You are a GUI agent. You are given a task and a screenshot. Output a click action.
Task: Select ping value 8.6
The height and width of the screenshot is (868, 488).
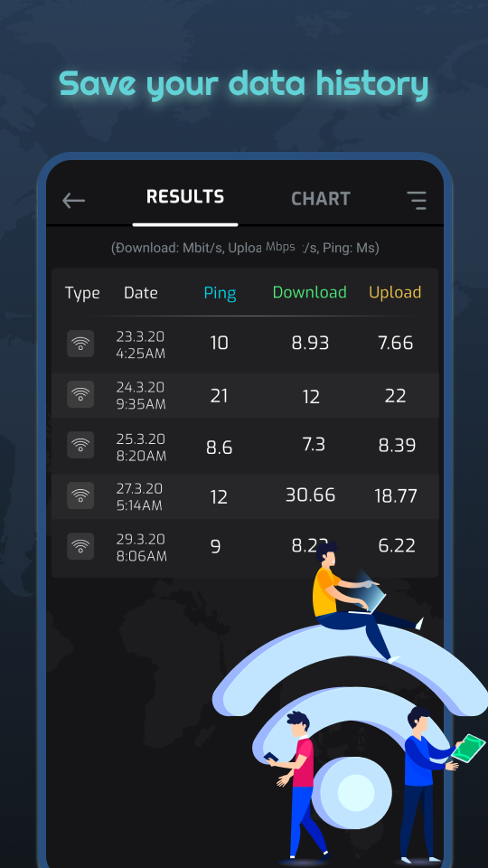tap(219, 448)
